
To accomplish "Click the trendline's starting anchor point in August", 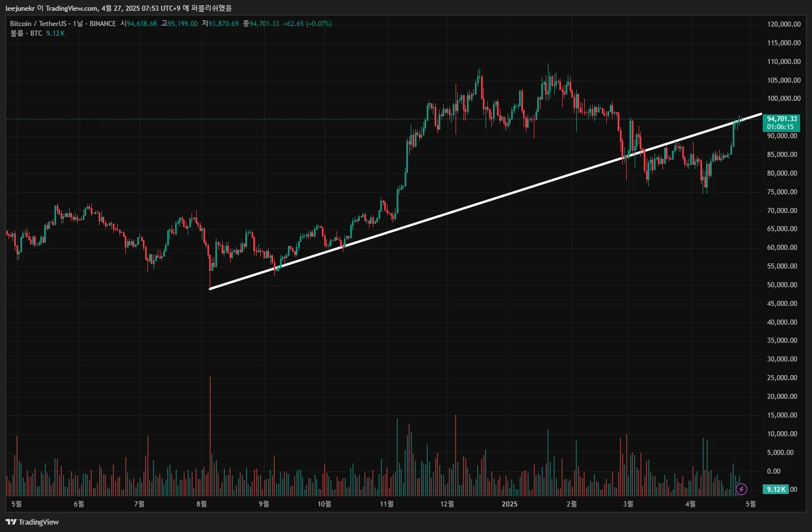I will click(210, 289).
